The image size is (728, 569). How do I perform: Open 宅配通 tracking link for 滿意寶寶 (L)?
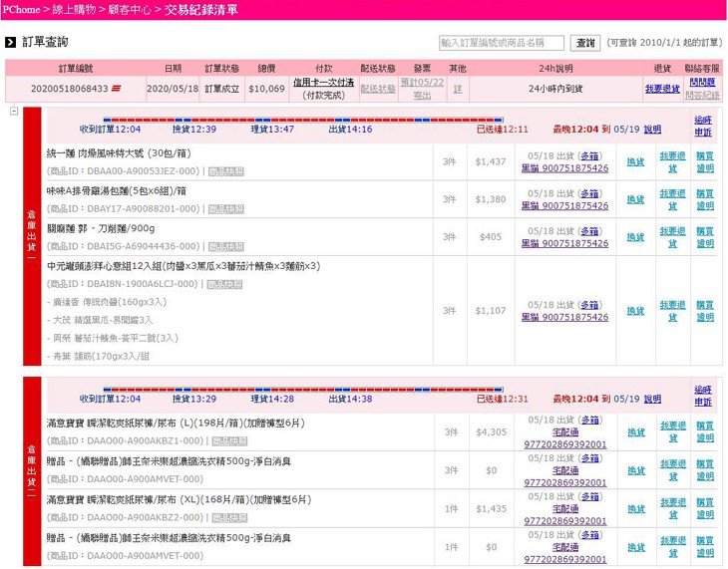[565, 438]
